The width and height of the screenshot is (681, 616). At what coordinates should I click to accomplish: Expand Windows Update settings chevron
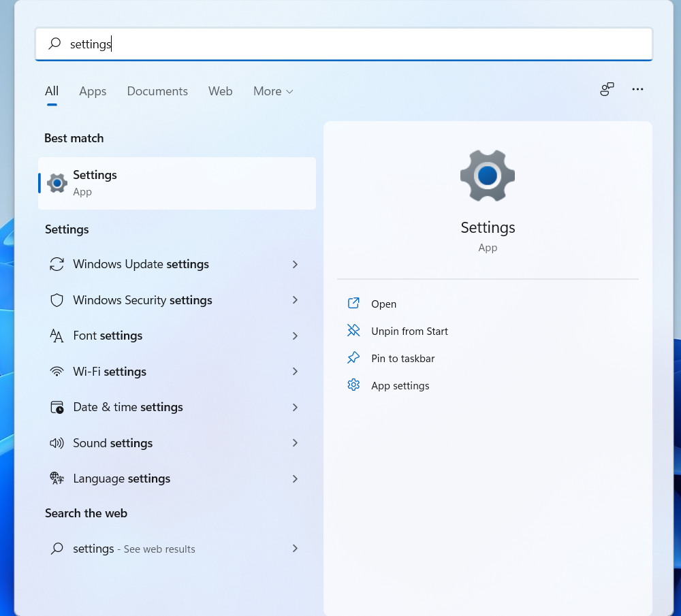[x=295, y=264]
